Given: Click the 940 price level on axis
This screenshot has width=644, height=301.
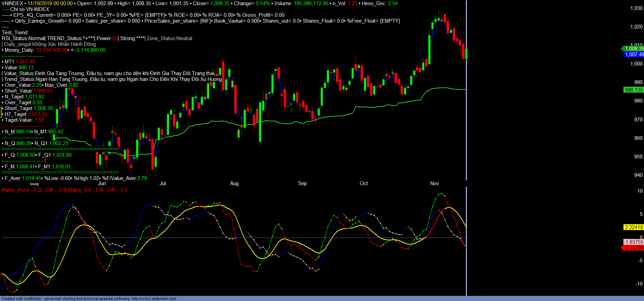Looking at the screenshot, I should tap(638, 175).
